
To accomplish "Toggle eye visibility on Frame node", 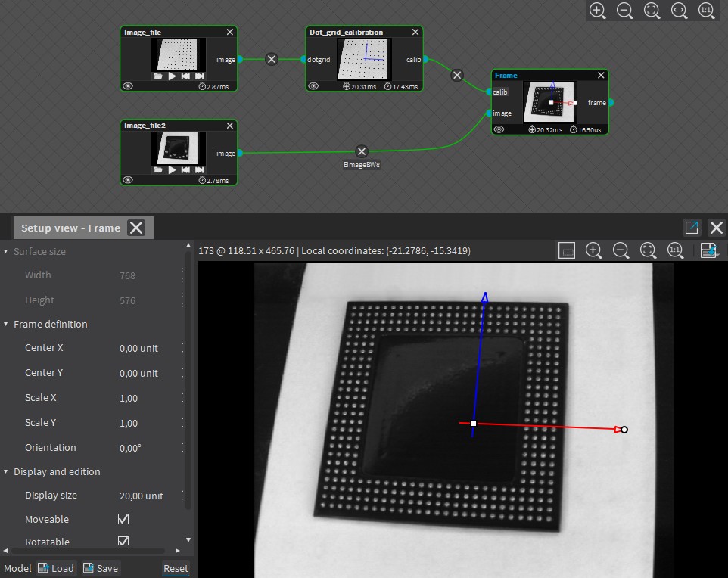I will [499, 129].
